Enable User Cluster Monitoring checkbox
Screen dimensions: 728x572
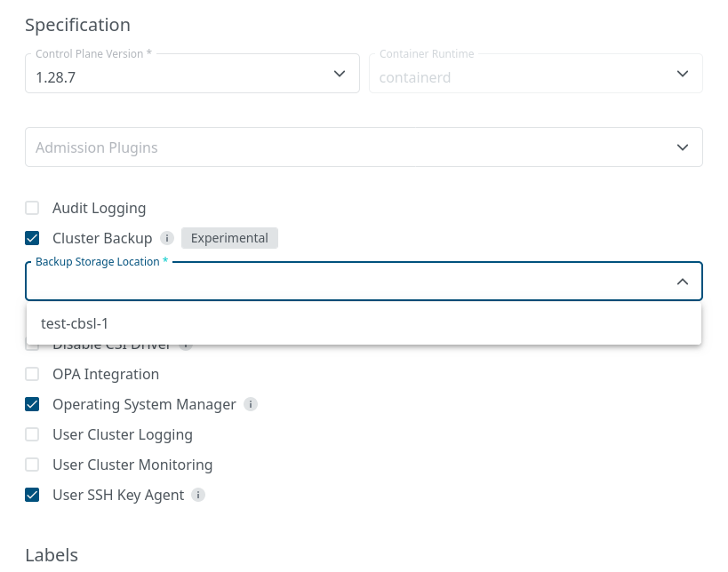32,465
